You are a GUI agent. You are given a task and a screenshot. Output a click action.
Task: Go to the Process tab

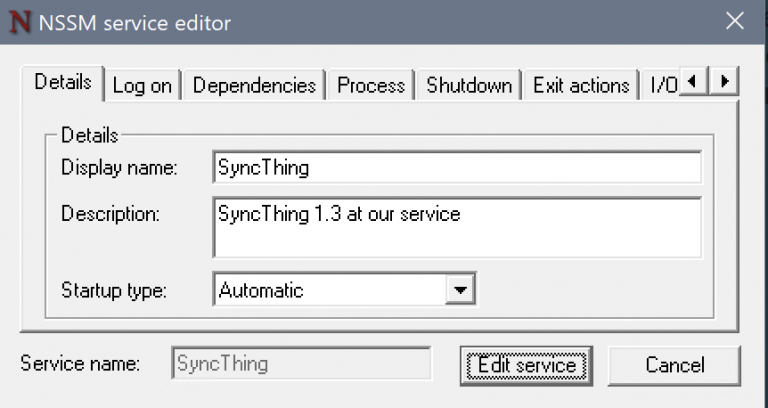[x=371, y=86]
